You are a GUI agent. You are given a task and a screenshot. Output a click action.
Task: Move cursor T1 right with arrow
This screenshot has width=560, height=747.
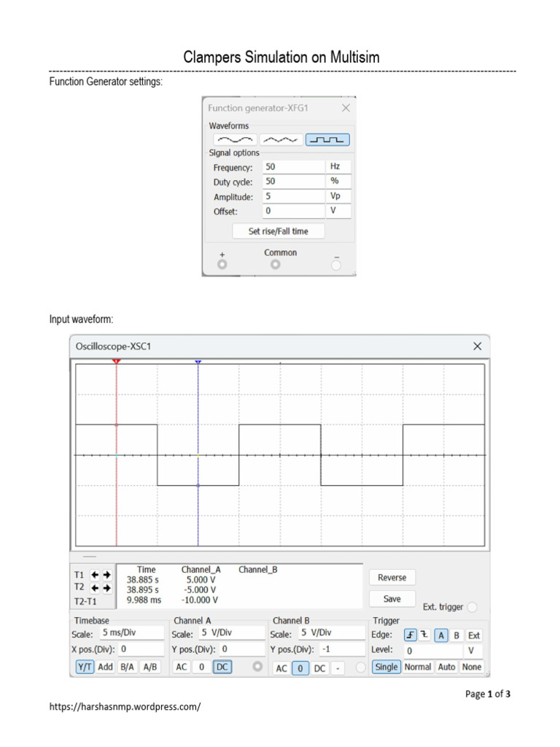click(x=106, y=575)
